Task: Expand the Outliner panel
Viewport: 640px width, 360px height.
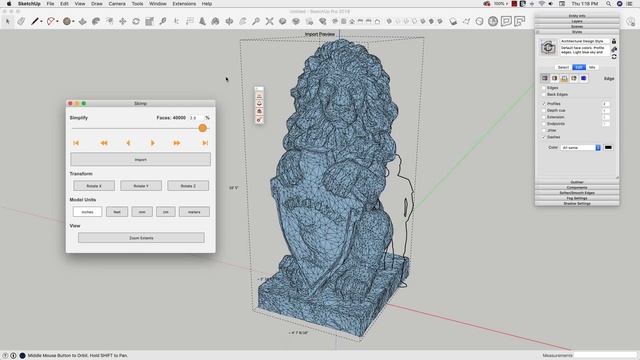Action: [x=577, y=182]
